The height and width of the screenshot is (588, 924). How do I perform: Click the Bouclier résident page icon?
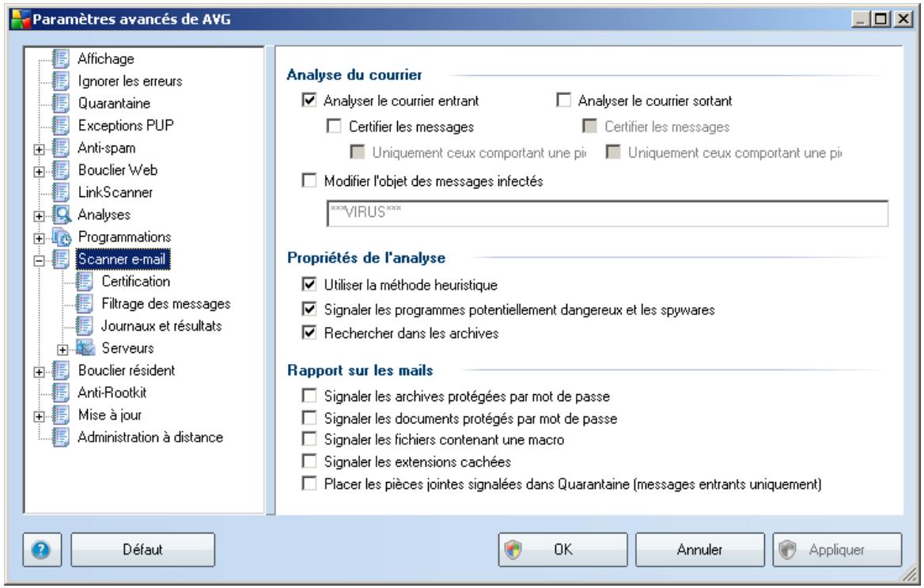point(61,370)
